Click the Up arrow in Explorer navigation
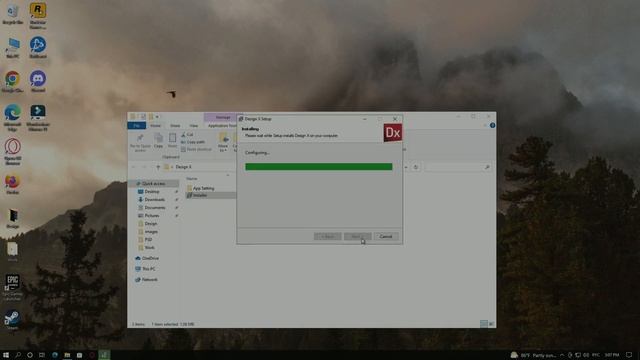640x360 pixels. tap(158, 167)
